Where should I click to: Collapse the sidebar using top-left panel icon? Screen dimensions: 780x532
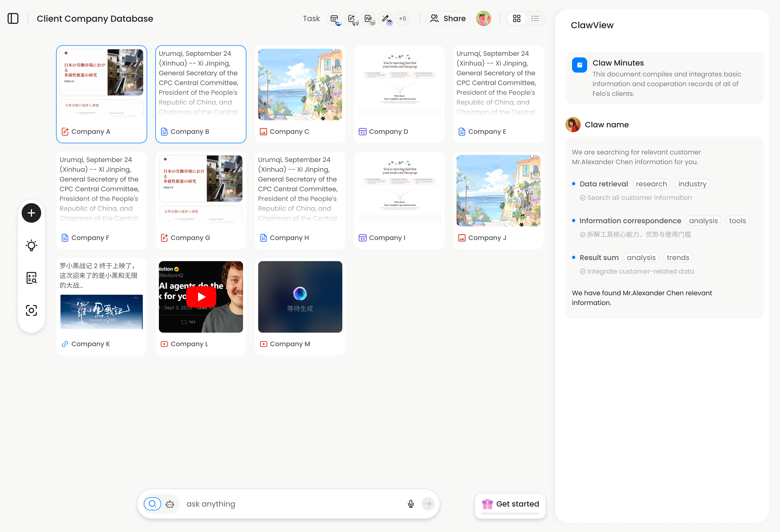click(13, 18)
